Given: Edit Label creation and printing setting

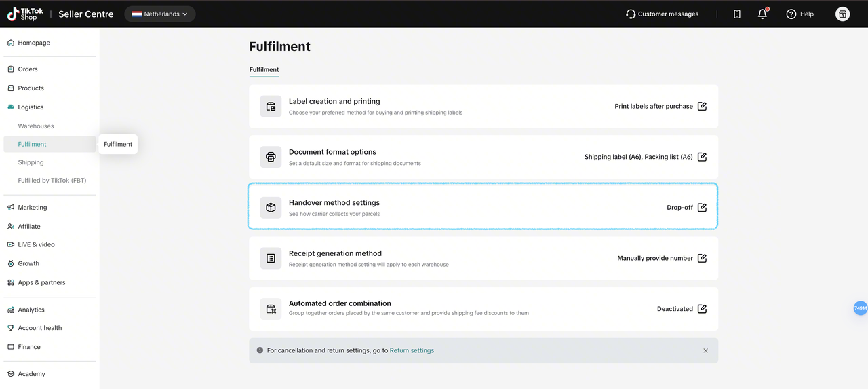Looking at the screenshot, I should tap(702, 106).
